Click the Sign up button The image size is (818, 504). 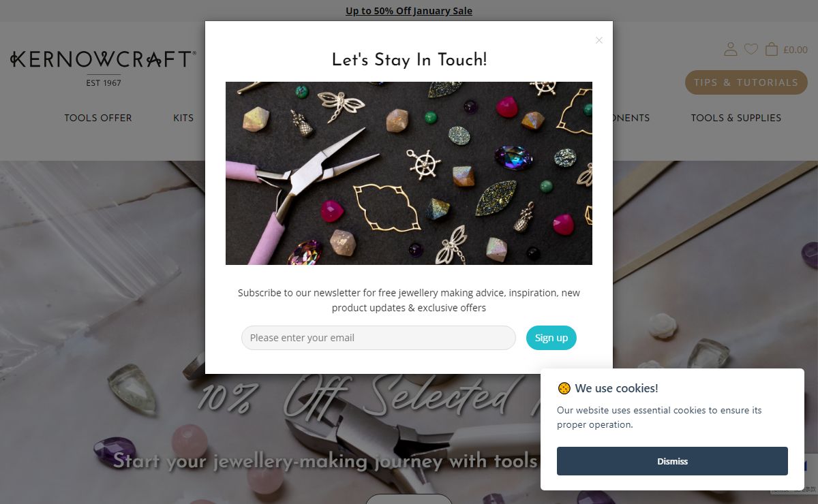(551, 338)
